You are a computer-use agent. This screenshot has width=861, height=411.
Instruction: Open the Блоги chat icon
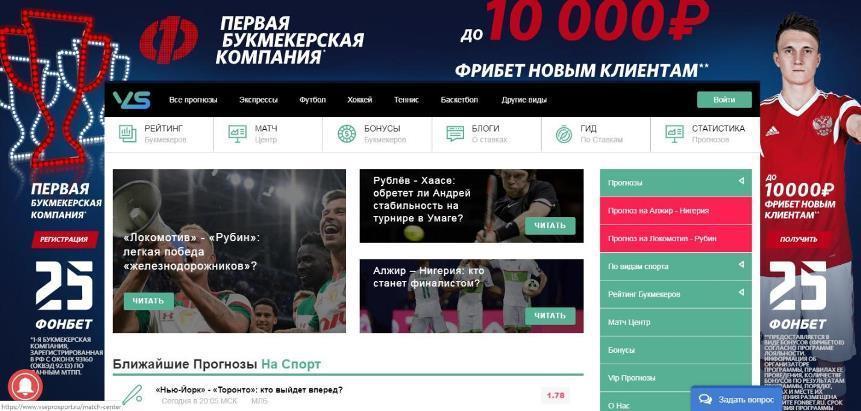click(x=455, y=134)
